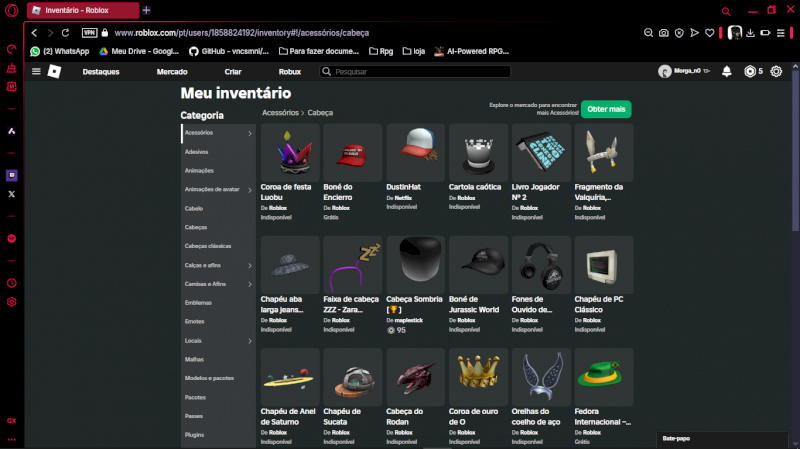
Task: Expand the Locais category
Action: (250, 341)
